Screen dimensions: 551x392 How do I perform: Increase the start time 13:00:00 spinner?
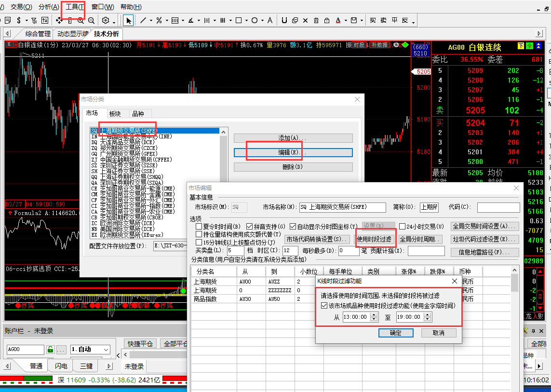[x=374, y=315]
